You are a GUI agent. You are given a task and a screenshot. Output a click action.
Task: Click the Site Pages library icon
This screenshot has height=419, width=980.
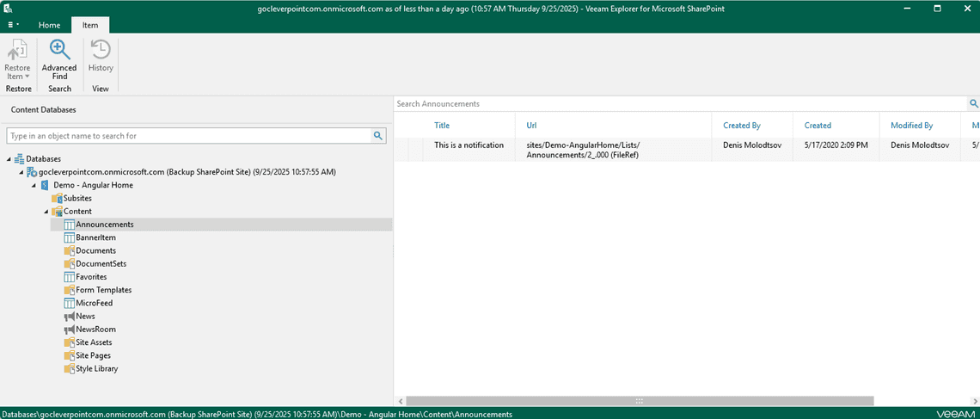pyautogui.click(x=70, y=356)
